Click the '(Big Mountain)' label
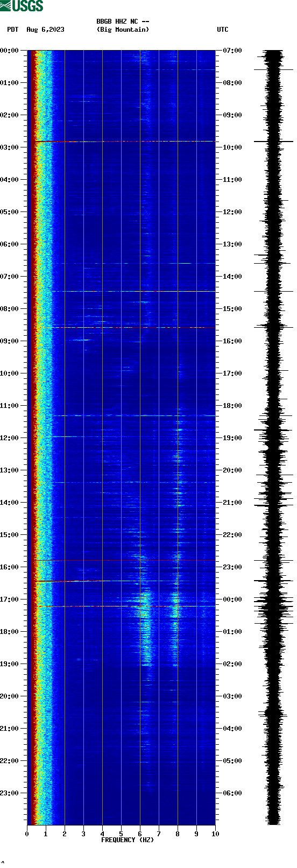The image size is (297, 868). 123,30
